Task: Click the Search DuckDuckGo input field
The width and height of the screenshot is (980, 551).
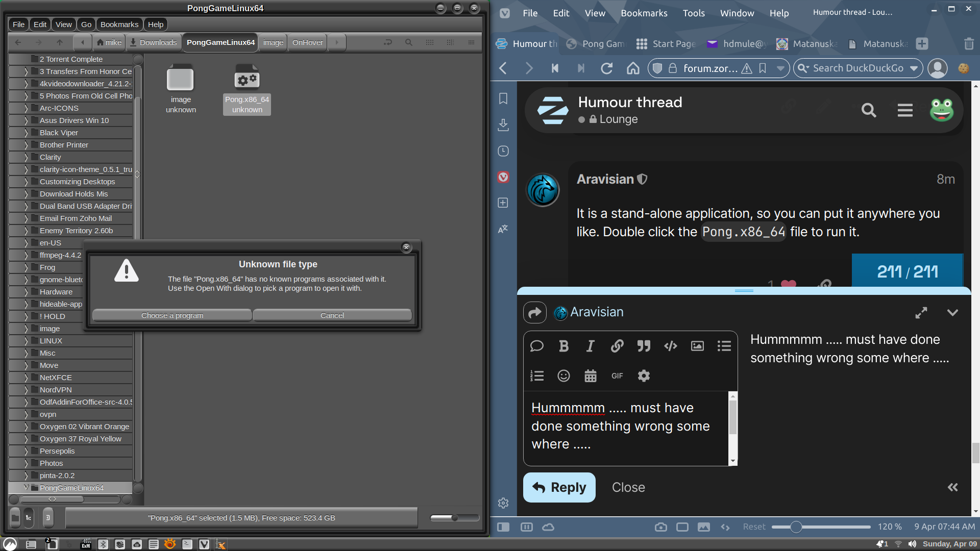Action: pos(858,68)
